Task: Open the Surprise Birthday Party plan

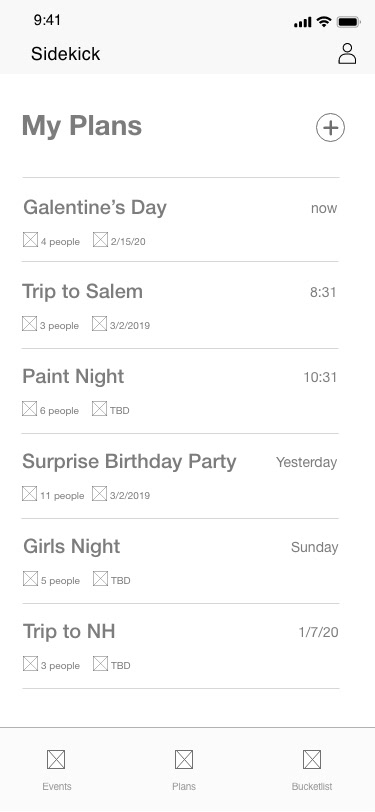Action: click(180, 476)
